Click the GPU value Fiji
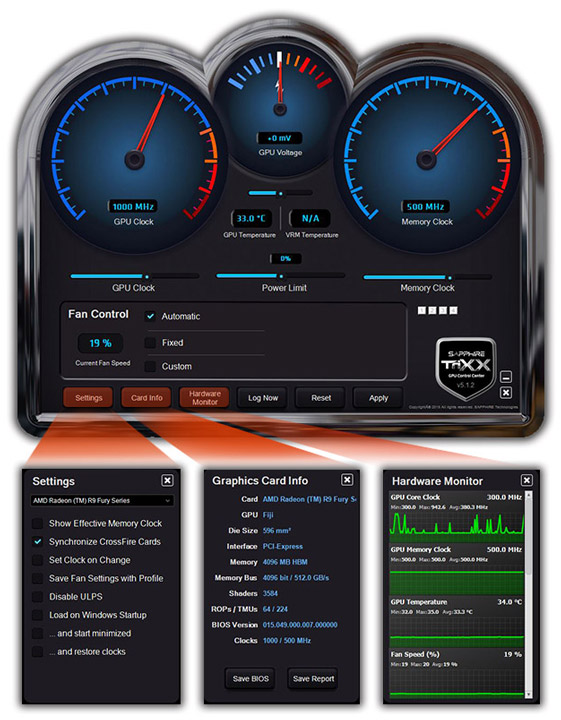The height and width of the screenshot is (720, 561). (x=268, y=515)
